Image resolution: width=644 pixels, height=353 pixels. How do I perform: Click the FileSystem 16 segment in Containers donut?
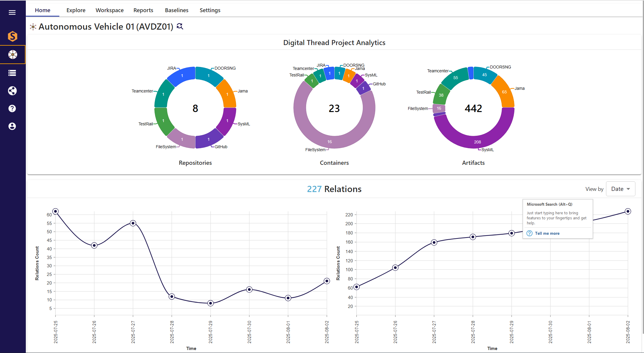click(330, 142)
